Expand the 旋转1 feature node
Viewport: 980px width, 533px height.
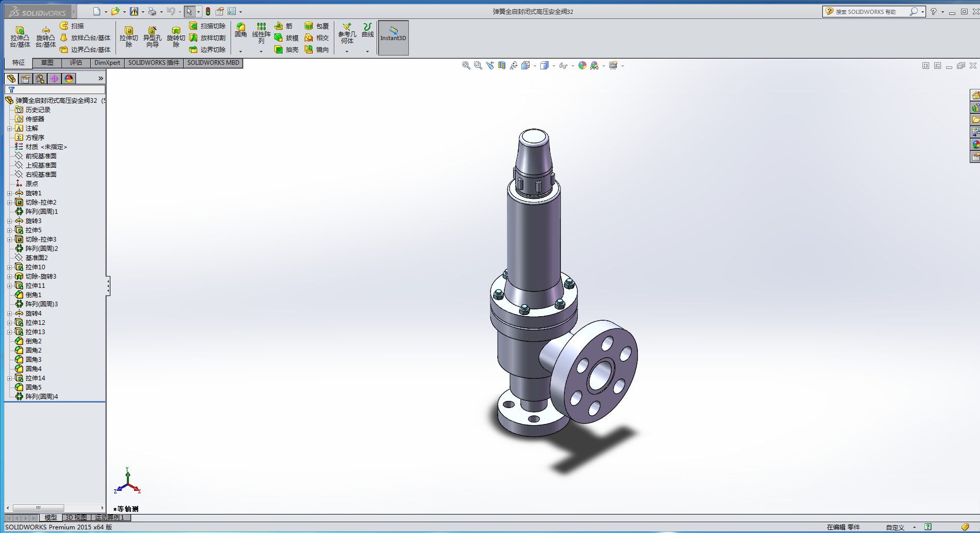click(x=9, y=193)
